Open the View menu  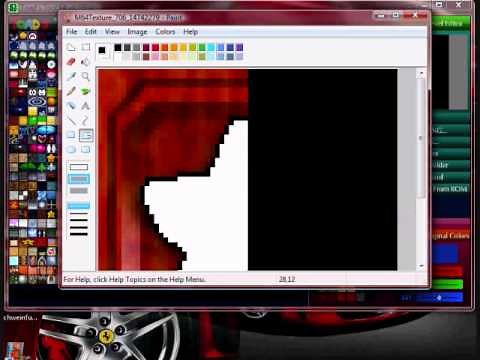tap(112, 32)
